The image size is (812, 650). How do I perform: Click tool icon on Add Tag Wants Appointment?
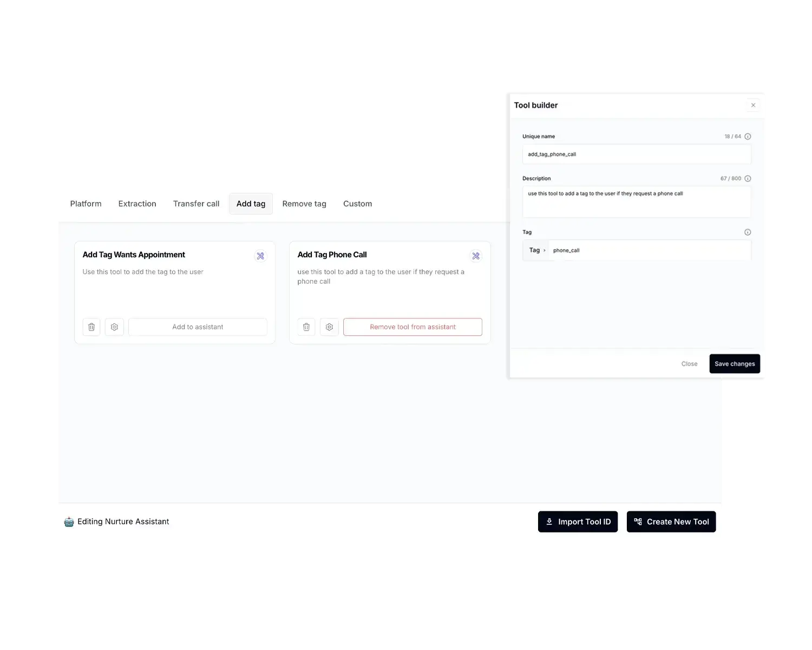[260, 256]
